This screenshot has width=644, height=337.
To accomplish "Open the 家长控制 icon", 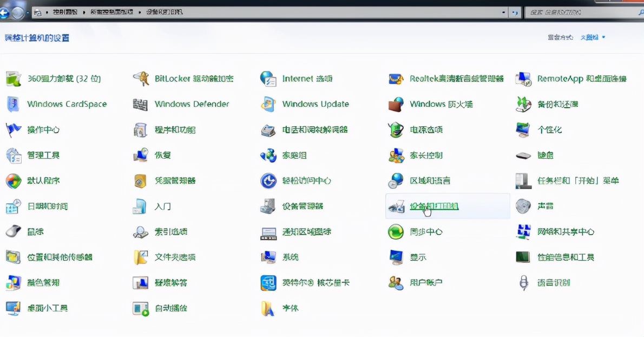I will (396, 155).
